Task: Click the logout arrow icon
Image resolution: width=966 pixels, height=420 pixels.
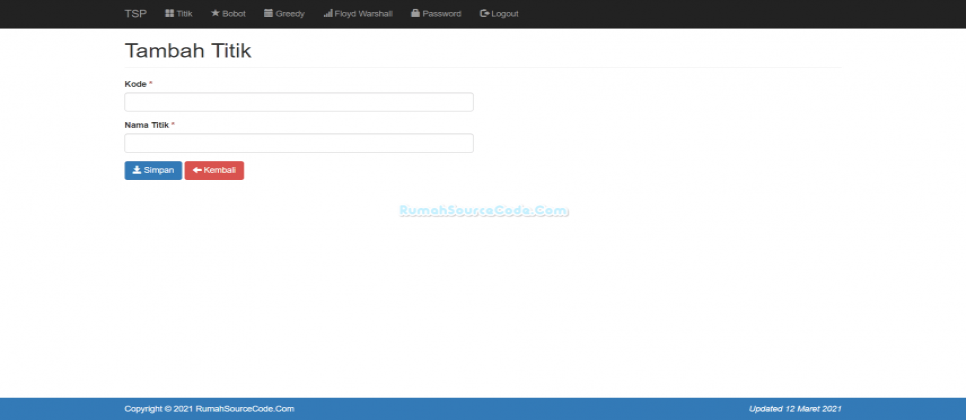Action: coord(485,14)
